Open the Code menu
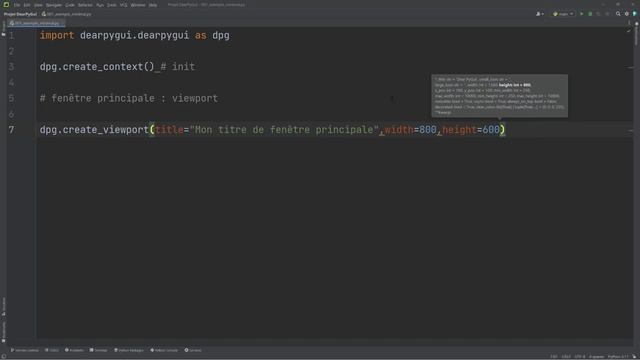 [70, 5]
